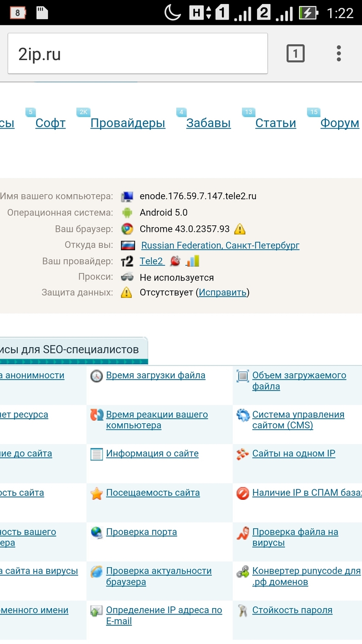This screenshot has width=362, height=644.
Task: Click the Исправить link for data protection
Action: (222, 292)
